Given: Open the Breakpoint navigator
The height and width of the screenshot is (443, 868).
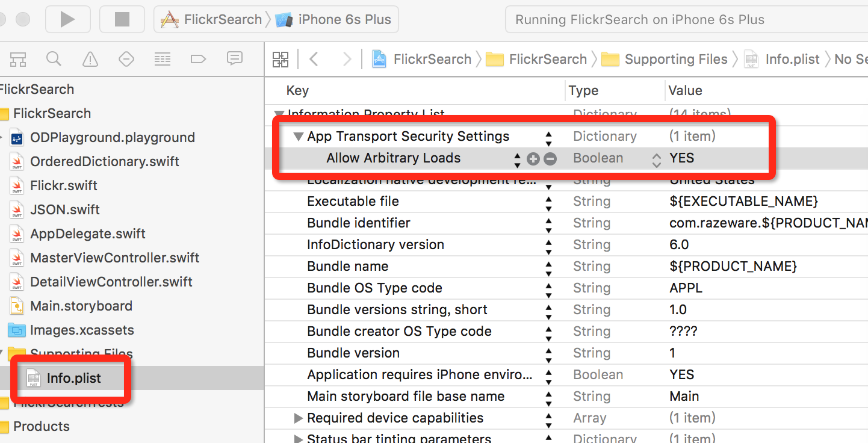Looking at the screenshot, I should [198, 59].
